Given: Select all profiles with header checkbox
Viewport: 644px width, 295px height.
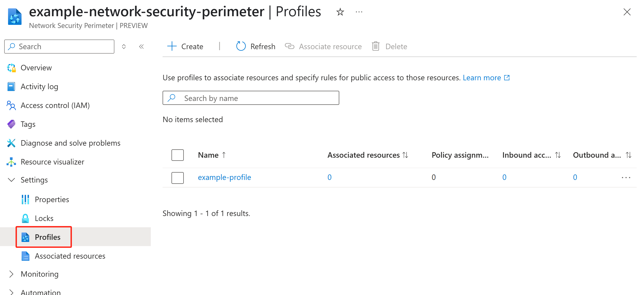Looking at the screenshot, I should (177, 155).
